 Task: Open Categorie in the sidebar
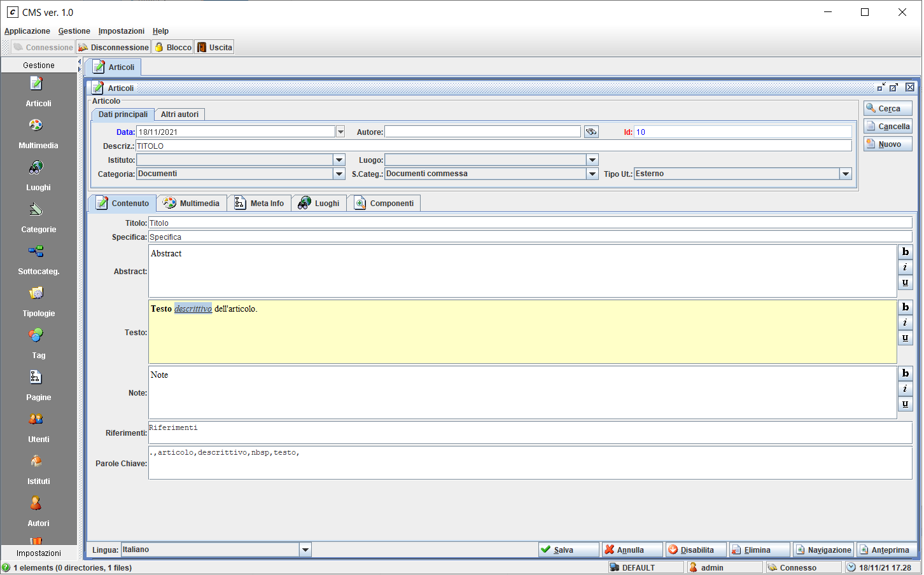click(x=38, y=218)
